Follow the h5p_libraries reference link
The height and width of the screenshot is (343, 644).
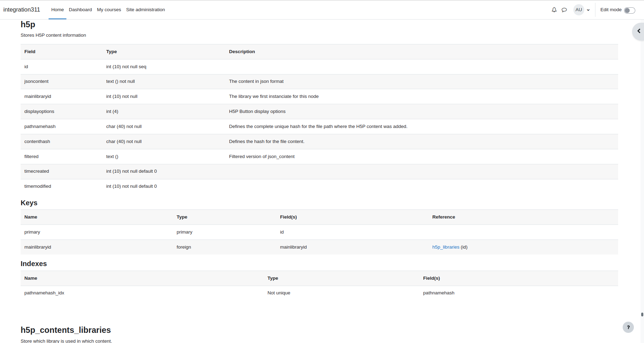[446, 247]
